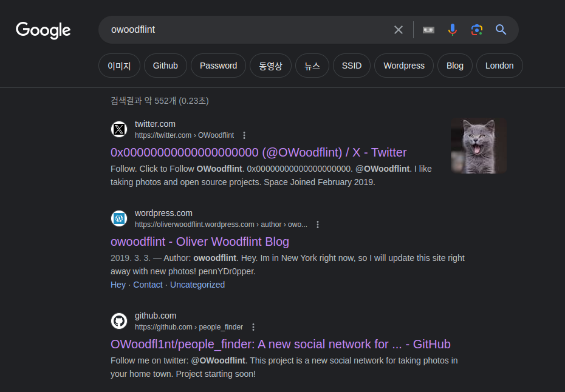565x392 pixels.
Task: Click the wordpress.com site name
Action: point(163,213)
